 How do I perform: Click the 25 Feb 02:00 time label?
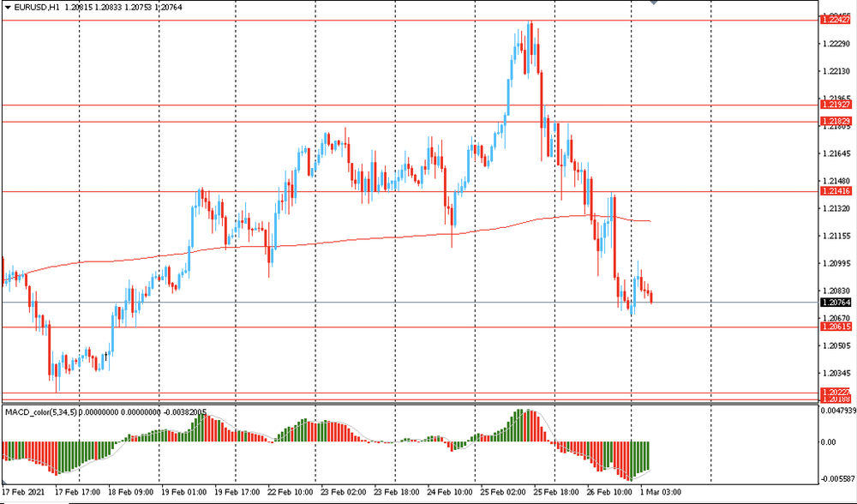click(503, 492)
